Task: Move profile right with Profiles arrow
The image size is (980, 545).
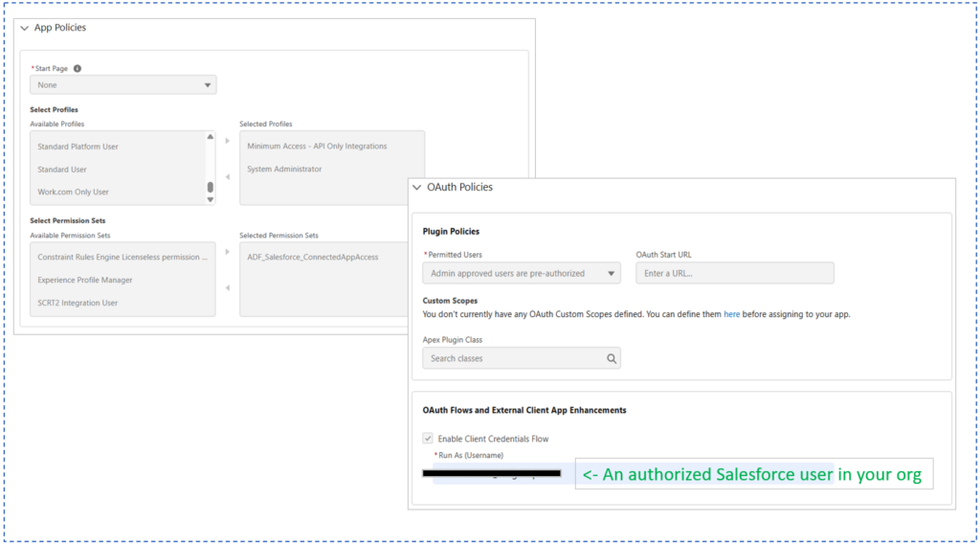Action: [228, 141]
